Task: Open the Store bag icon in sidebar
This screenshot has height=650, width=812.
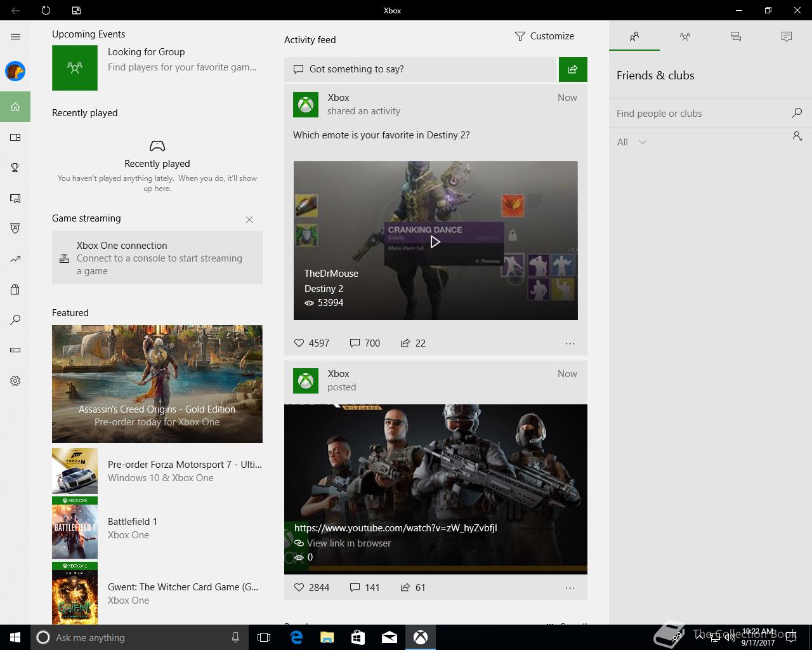Action: point(15,289)
